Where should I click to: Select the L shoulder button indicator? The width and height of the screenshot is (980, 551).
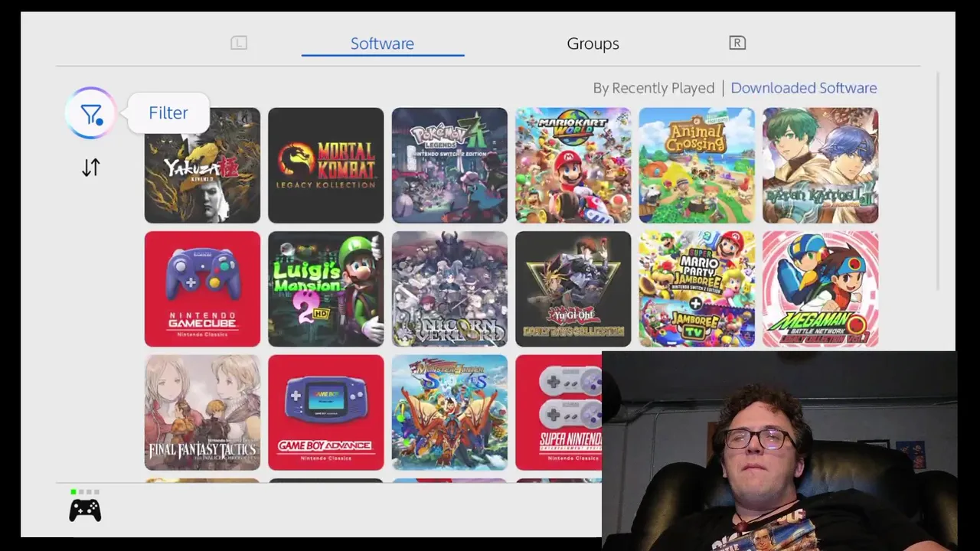tap(239, 43)
